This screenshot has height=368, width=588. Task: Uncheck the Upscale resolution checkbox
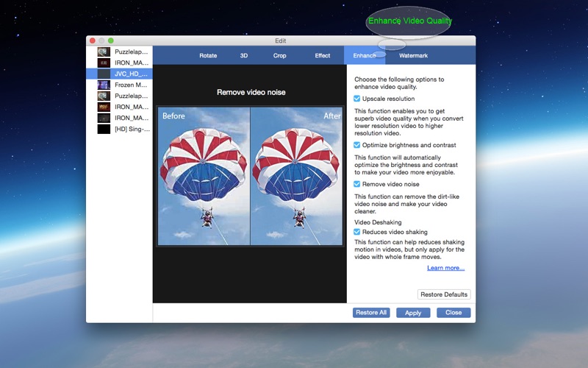(x=357, y=99)
